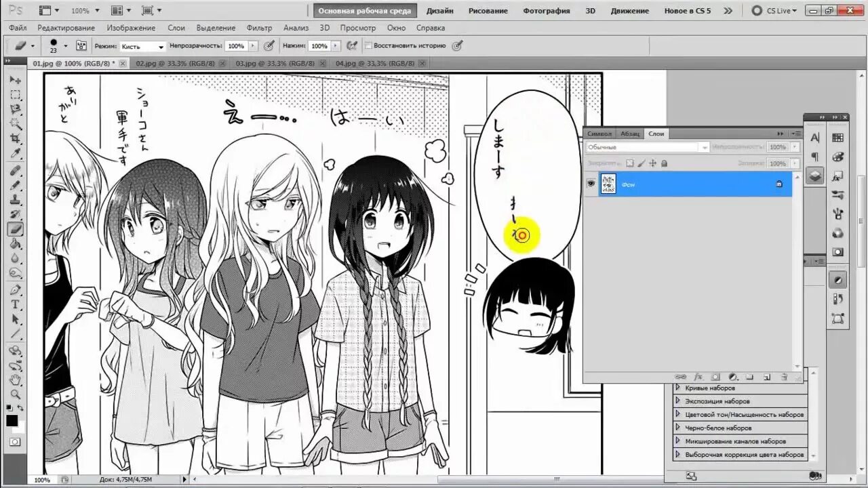Click the zoom percentage field in status bar
The width and height of the screenshot is (868, 488).
pos(42,480)
